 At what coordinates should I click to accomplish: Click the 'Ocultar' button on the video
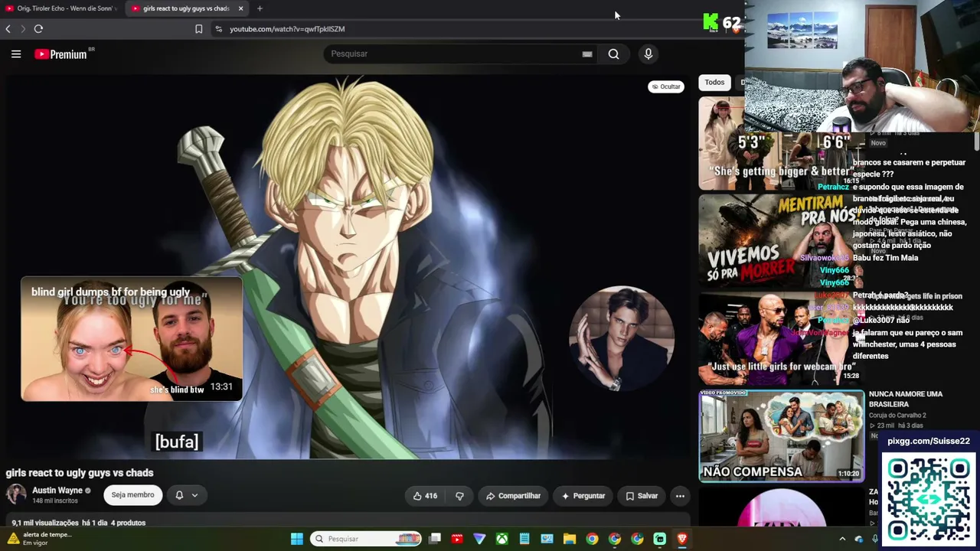[665, 86]
